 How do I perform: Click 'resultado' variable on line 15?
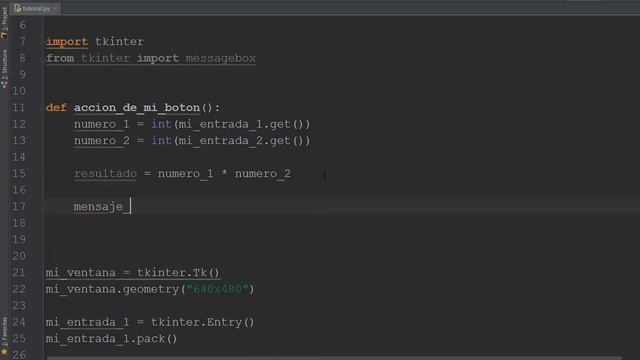click(x=105, y=174)
